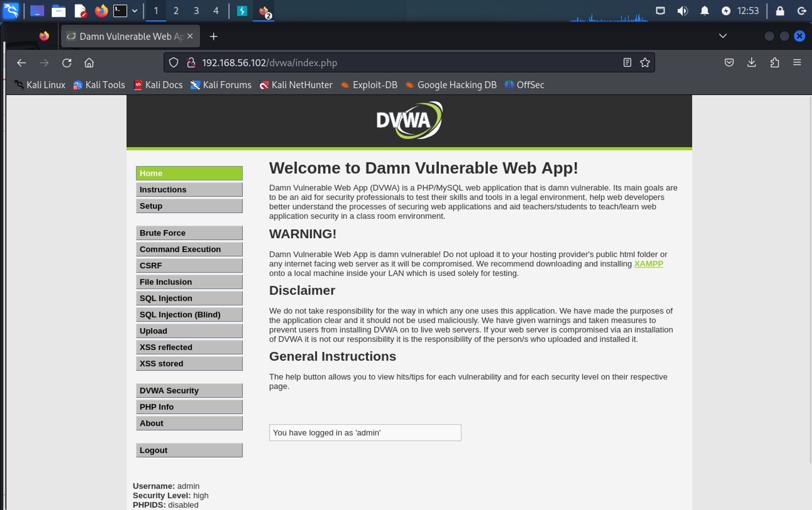Open the Upload page
Viewport: 812px width, 510px height.
coord(189,331)
